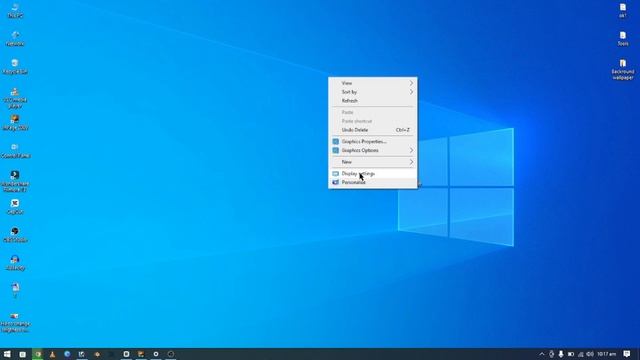Select the Audacity desktop shortcut
The height and width of the screenshot is (360, 640).
pos(15,263)
